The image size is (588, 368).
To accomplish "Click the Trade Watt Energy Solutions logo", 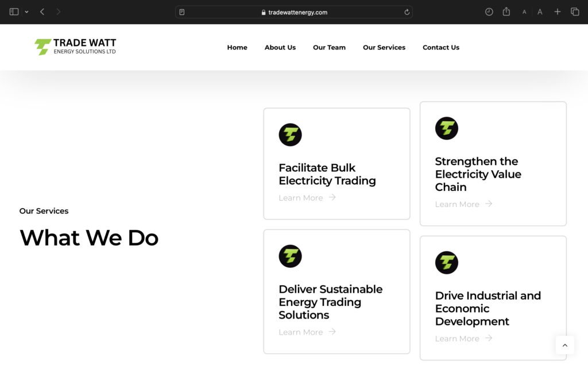I will [75, 47].
